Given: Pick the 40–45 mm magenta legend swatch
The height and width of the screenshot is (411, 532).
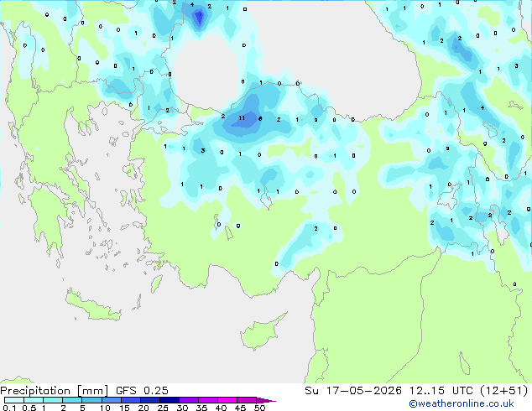Looking at the screenshot, I should (227, 400).
